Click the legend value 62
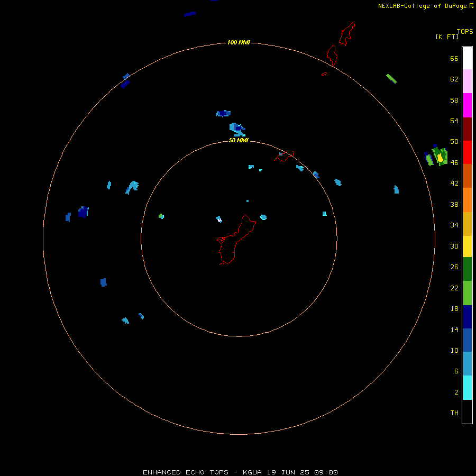Image resolution: width=476 pixels, height=476 pixels. pos(454,79)
